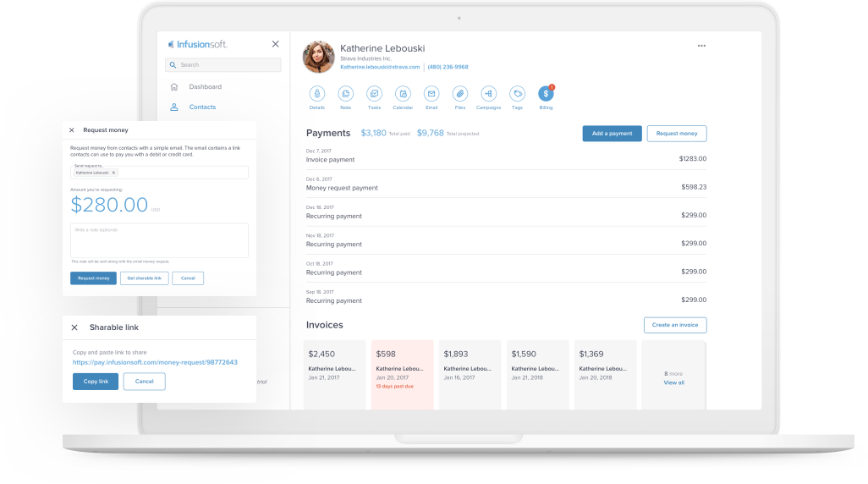Open the Tasks icon
The height and width of the screenshot is (484, 868).
[374, 94]
